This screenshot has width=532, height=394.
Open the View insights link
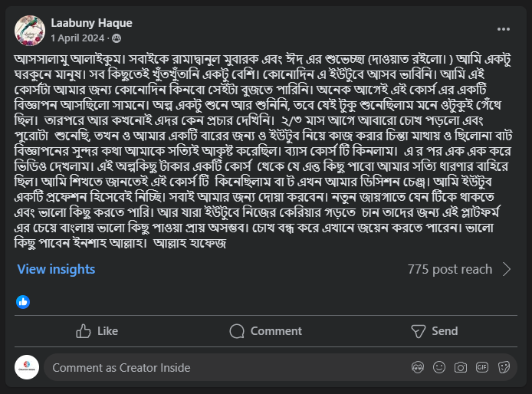point(56,269)
